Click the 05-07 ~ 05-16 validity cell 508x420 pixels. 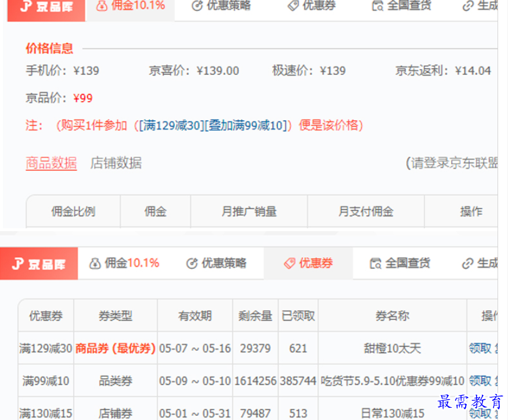pos(194,349)
